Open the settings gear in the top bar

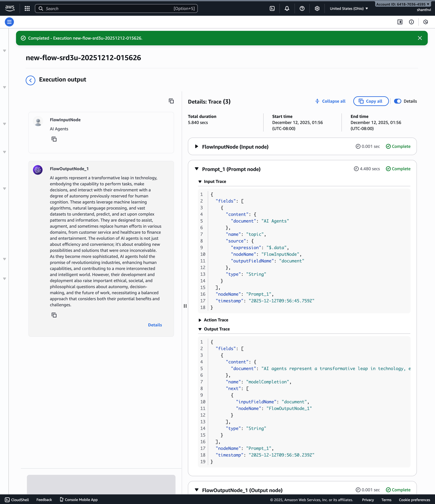point(317,8)
